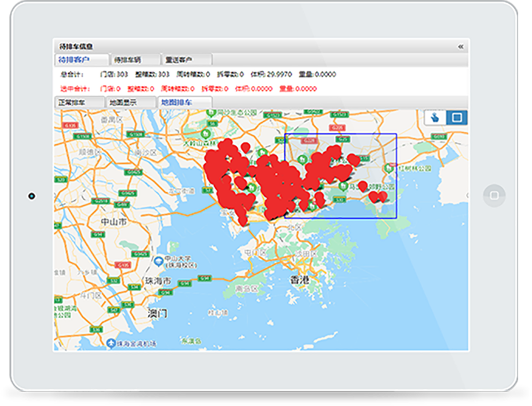Click the 珠海市 label on map
Screen dimensions: 532x406
coord(158,281)
